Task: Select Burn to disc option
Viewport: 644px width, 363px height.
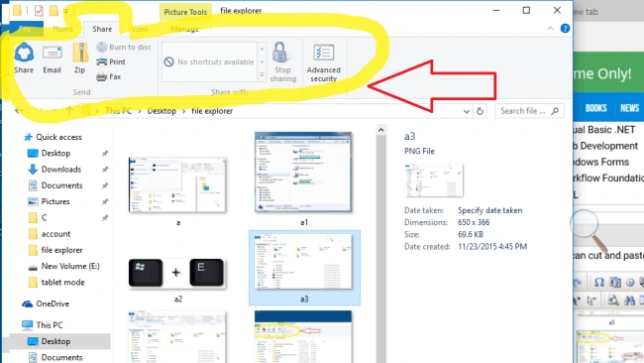Action: point(124,47)
